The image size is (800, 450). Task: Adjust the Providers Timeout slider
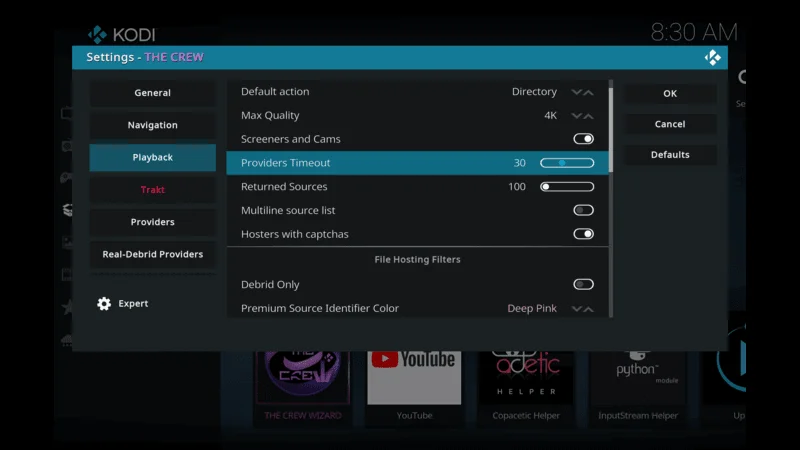tap(567, 163)
